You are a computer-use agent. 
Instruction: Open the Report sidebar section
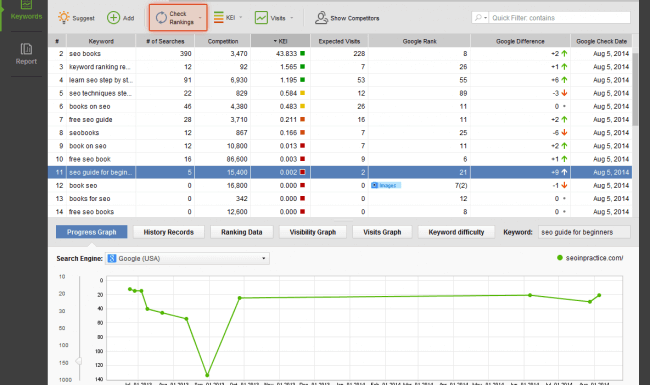26,54
